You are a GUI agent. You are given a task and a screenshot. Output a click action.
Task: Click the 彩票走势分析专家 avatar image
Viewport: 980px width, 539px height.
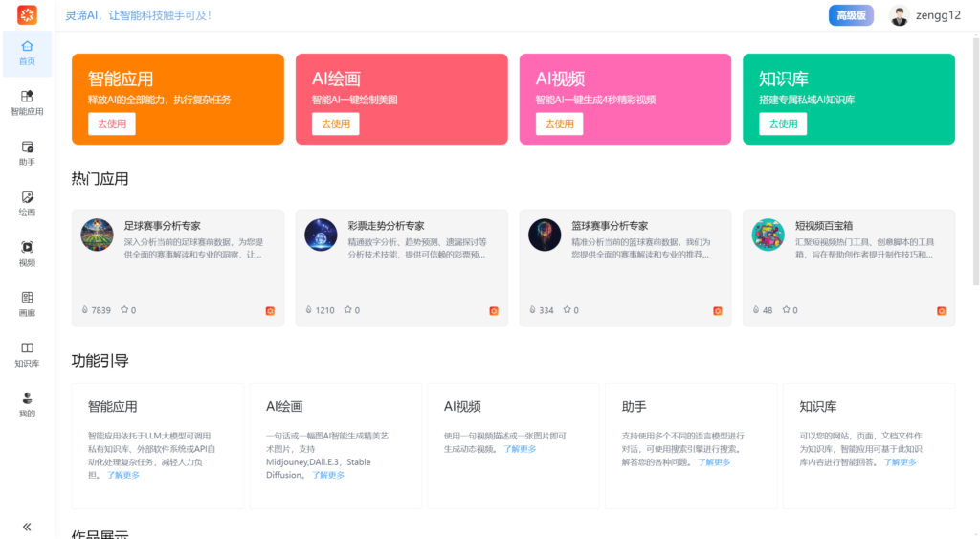pyautogui.click(x=321, y=235)
